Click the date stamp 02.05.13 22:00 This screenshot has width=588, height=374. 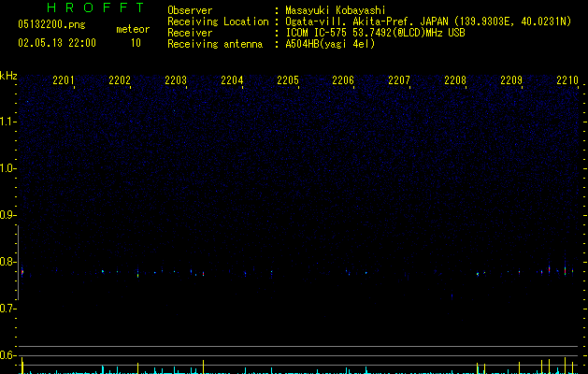(57, 43)
